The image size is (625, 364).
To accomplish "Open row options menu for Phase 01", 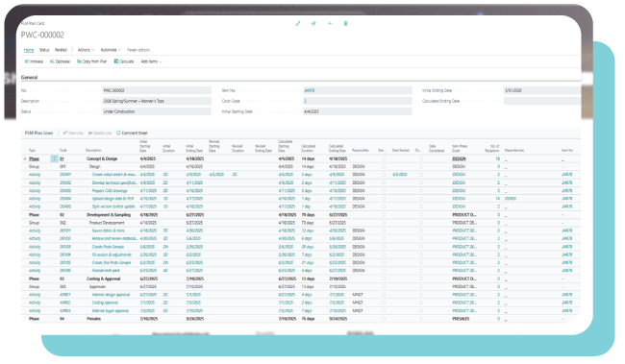I will point(54,158).
